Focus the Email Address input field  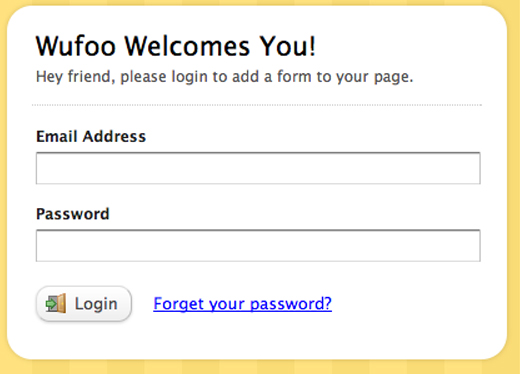258,168
